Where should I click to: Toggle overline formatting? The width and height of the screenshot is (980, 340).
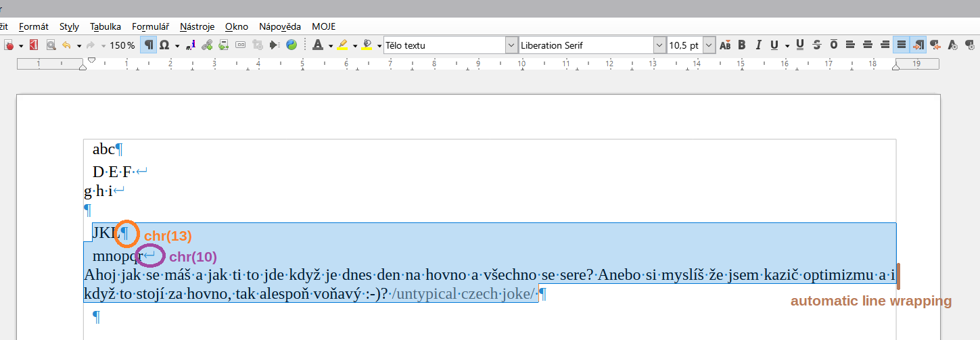[x=834, y=45]
